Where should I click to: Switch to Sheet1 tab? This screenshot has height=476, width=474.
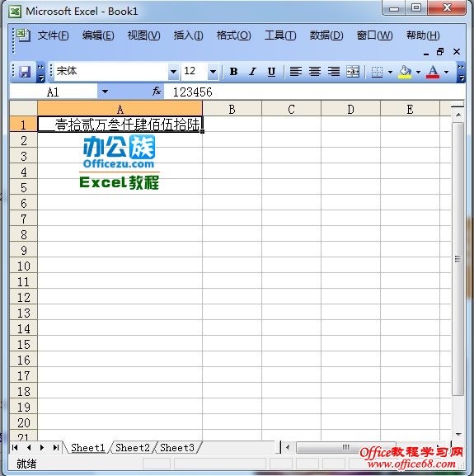(87, 448)
